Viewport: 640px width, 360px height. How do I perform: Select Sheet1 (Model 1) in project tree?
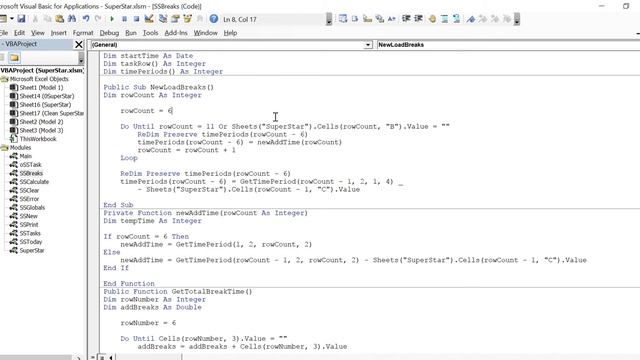point(41,88)
